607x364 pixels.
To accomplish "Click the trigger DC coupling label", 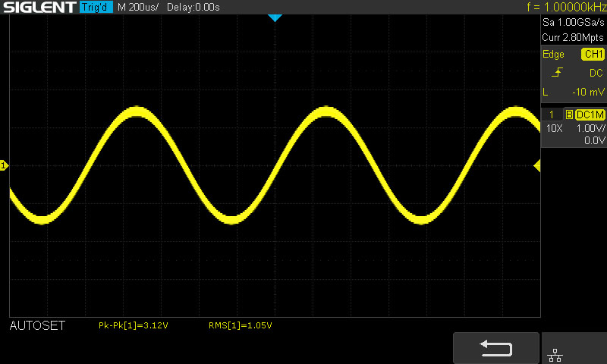I will pos(596,73).
